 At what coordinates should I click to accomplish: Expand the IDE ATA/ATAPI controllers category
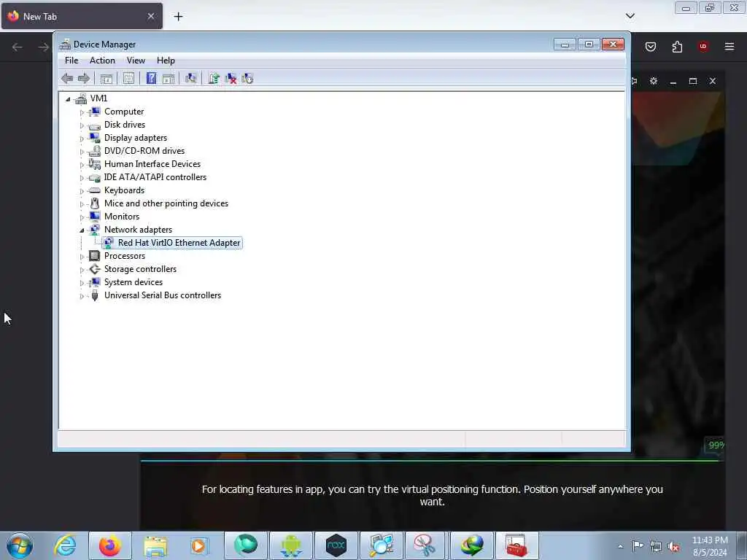click(x=82, y=178)
